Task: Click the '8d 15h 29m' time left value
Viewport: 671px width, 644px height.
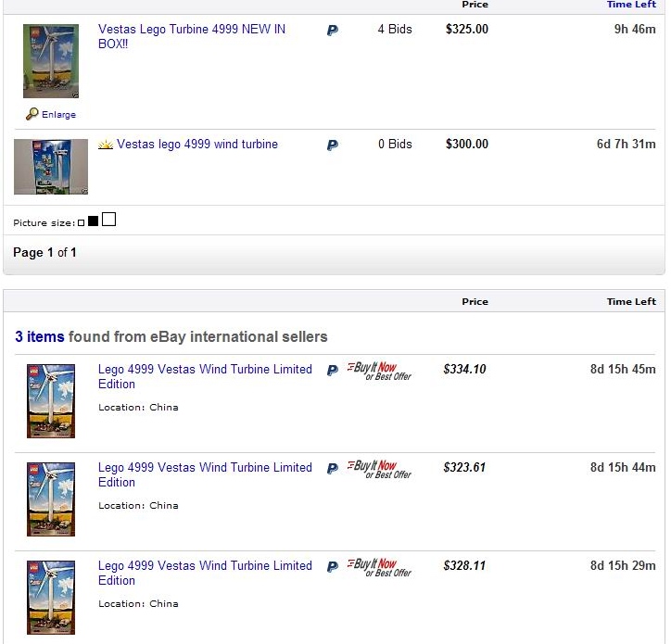Action: tap(623, 565)
